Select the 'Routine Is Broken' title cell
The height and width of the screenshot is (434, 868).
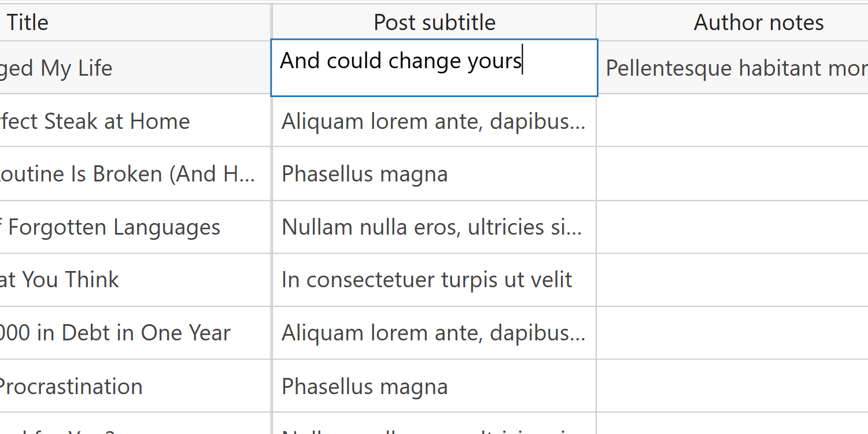pyautogui.click(x=135, y=174)
